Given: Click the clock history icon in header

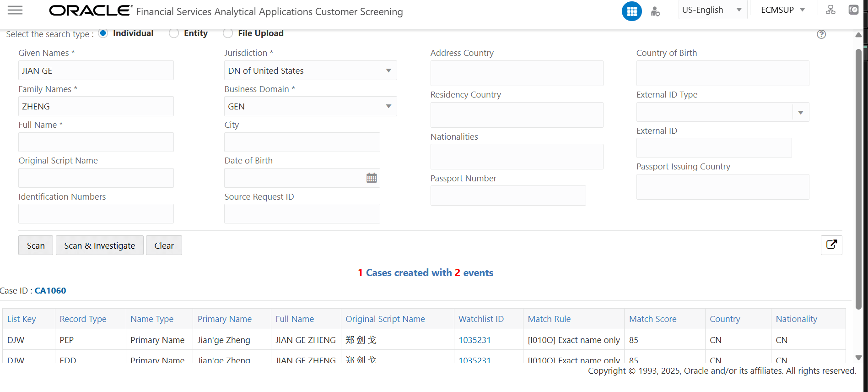Looking at the screenshot, I should coord(853,10).
